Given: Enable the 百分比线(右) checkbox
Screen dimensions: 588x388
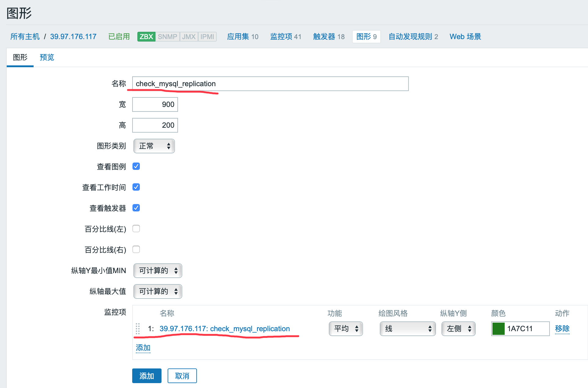Looking at the screenshot, I should pyautogui.click(x=136, y=249).
